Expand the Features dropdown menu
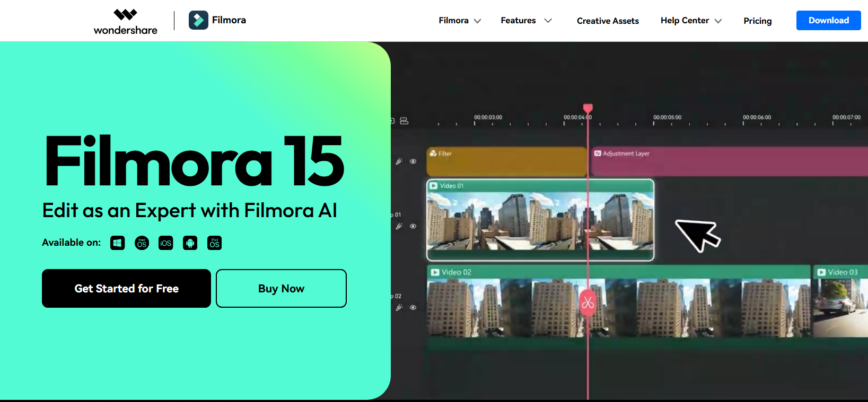The width and height of the screenshot is (868, 402). coord(526,21)
